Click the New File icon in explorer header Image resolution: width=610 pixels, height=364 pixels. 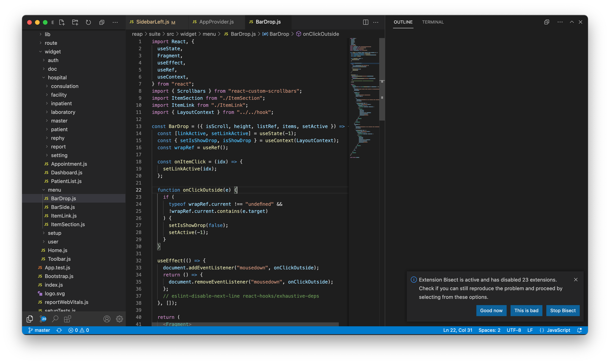[x=62, y=22]
